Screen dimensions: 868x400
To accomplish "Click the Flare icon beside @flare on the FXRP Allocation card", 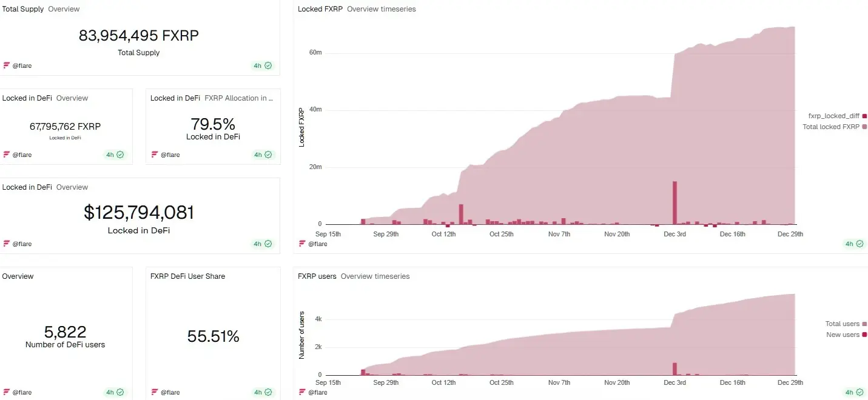I will 155,154.
